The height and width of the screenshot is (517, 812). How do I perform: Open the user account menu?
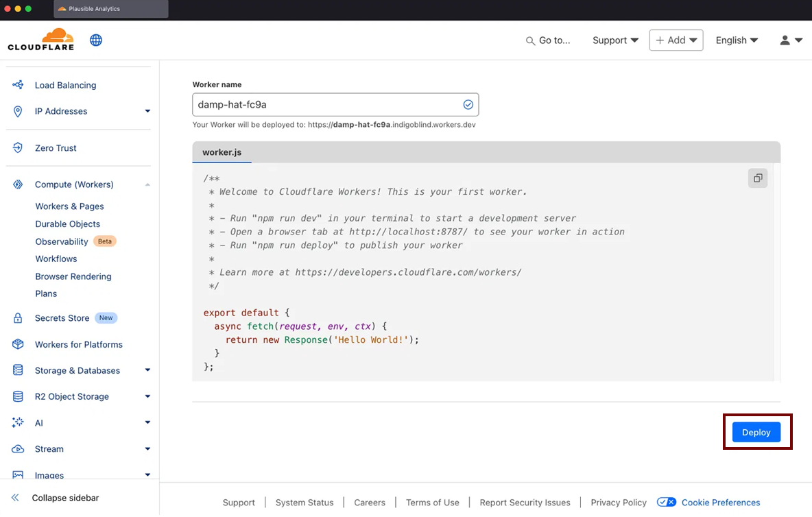(791, 40)
